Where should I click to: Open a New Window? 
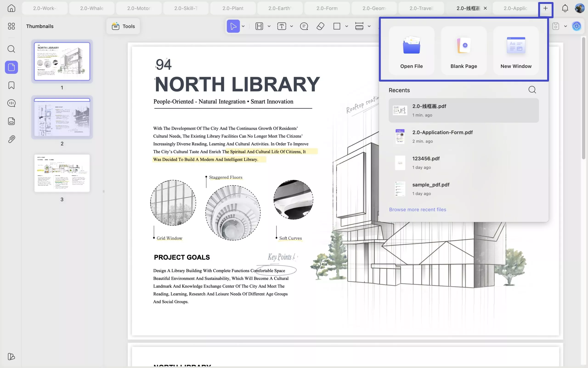click(x=516, y=51)
